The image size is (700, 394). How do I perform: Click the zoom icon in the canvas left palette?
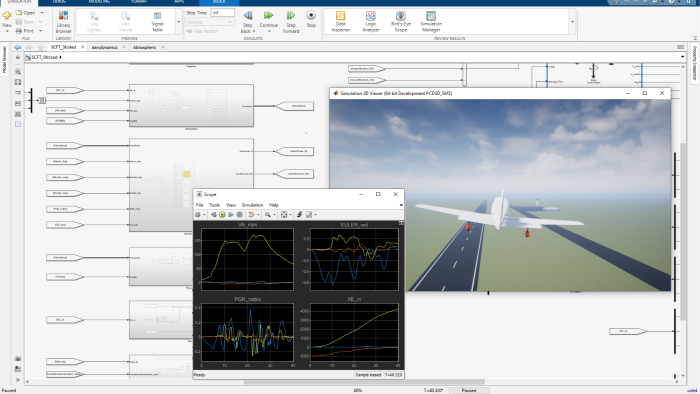point(18,71)
